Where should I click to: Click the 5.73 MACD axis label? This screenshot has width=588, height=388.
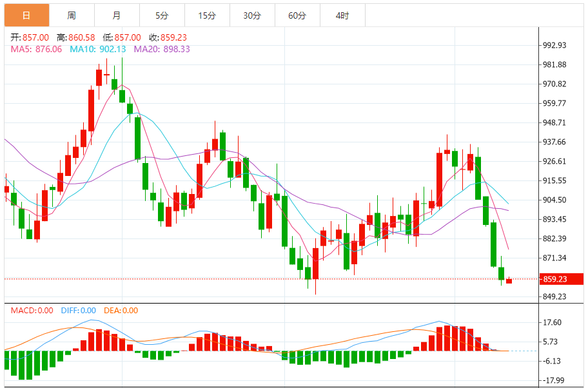[550, 342]
